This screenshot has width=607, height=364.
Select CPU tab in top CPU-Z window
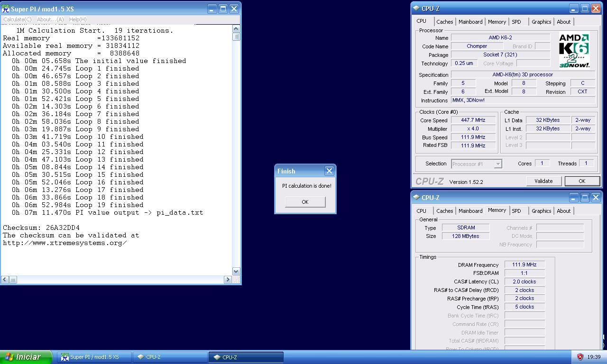click(422, 21)
